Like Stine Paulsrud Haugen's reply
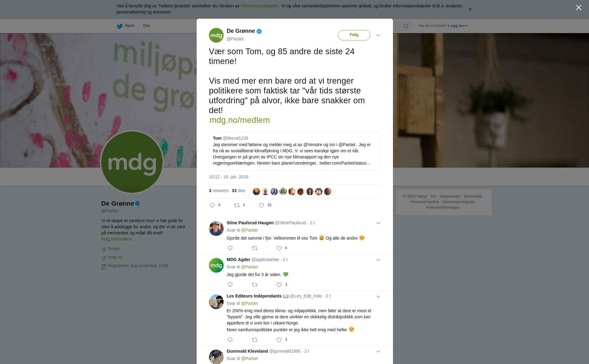Screen dimensions: 589x364 pos(279,248)
